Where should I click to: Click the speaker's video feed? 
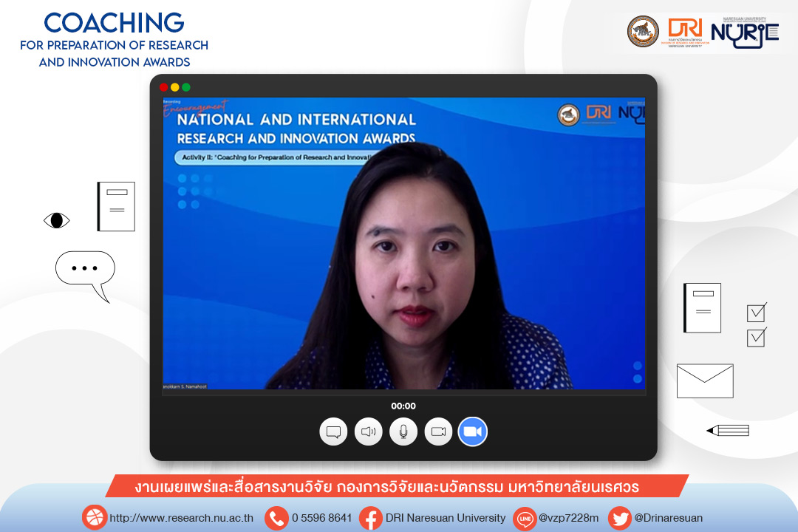pos(403,243)
